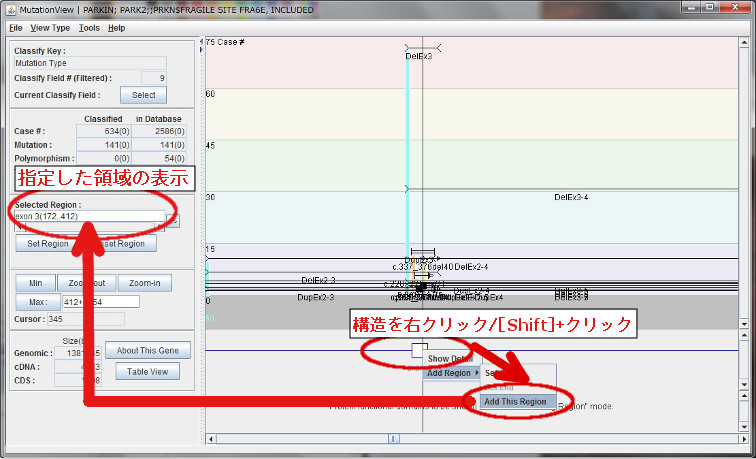Expand the Add Region submenu

pyautogui.click(x=450, y=373)
